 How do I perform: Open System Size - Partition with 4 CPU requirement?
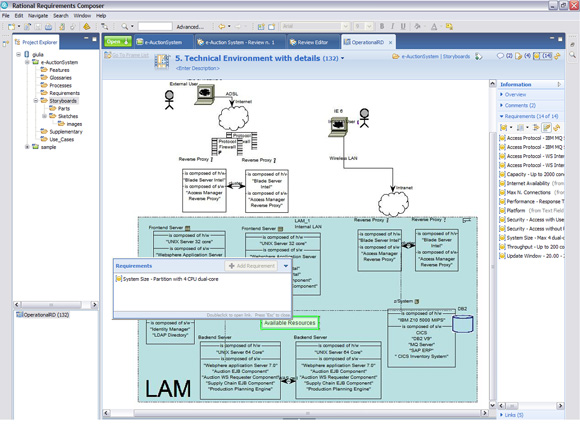[167, 279]
